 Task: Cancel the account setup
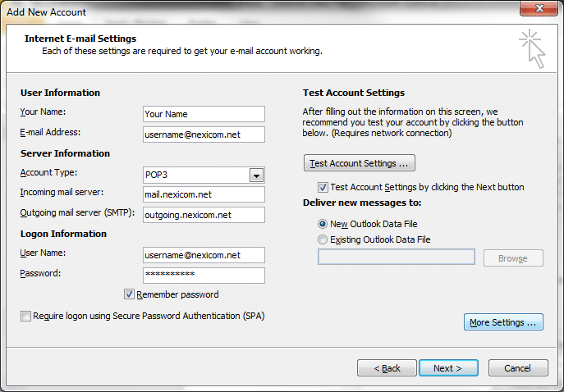coord(518,368)
